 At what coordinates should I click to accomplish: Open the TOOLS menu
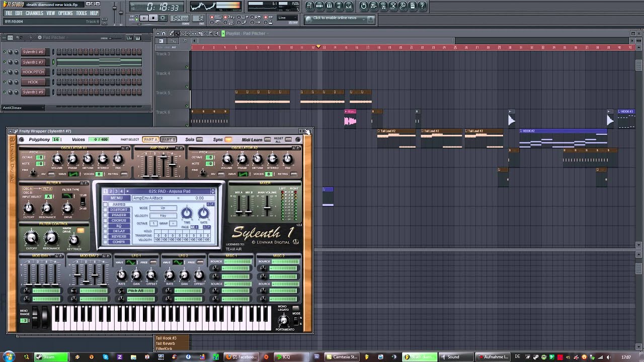pyautogui.click(x=82, y=13)
